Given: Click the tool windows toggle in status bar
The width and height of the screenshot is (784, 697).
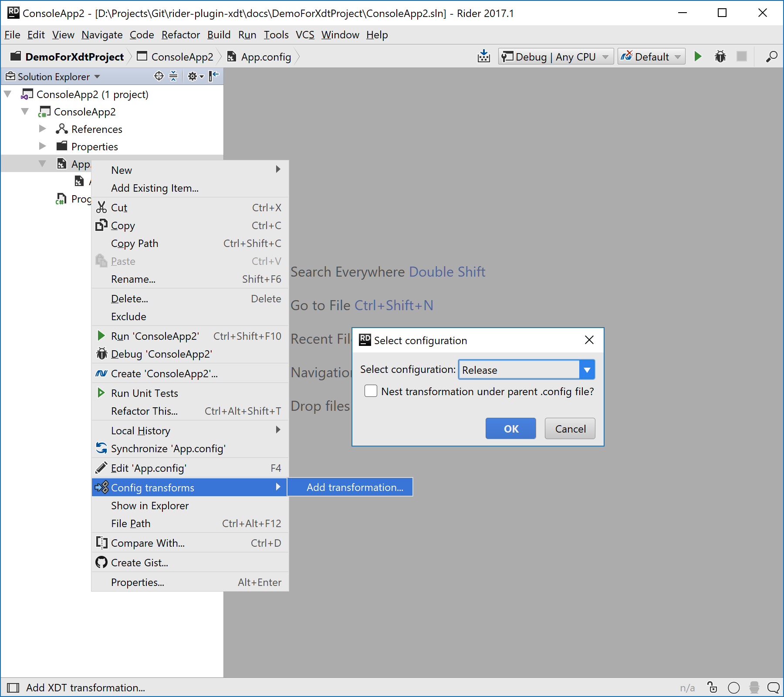Looking at the screenshot, I should point(13,688).
